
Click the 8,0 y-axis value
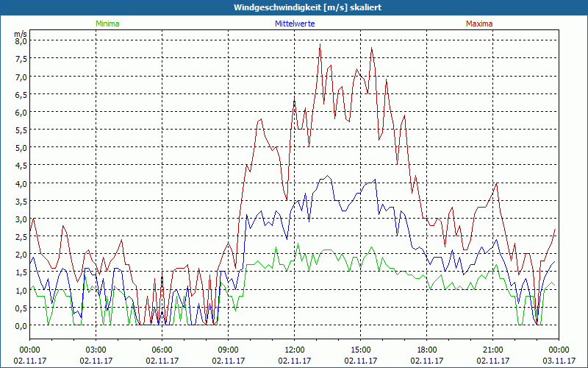(x=21, y=41)
